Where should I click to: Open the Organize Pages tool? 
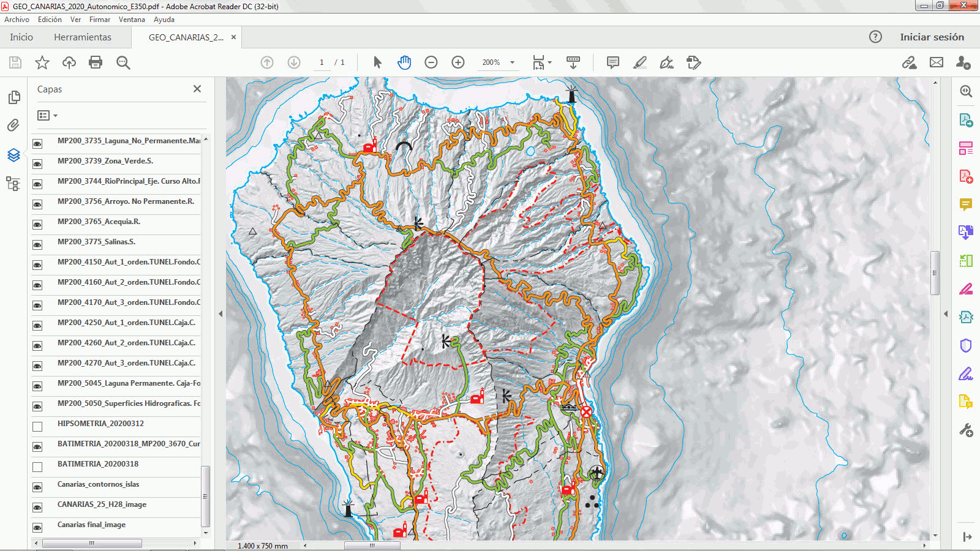pos(966,148)
